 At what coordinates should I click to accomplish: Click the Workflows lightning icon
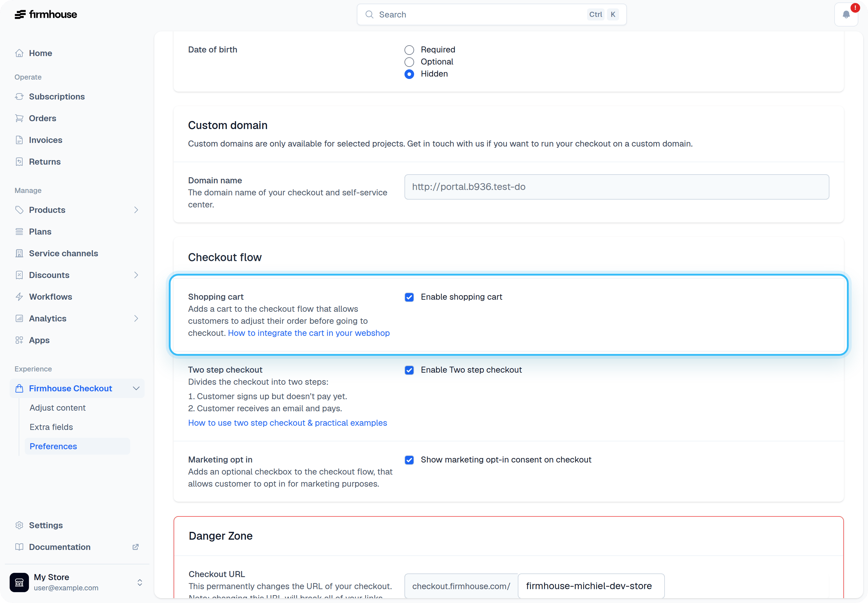click(19, 297)
